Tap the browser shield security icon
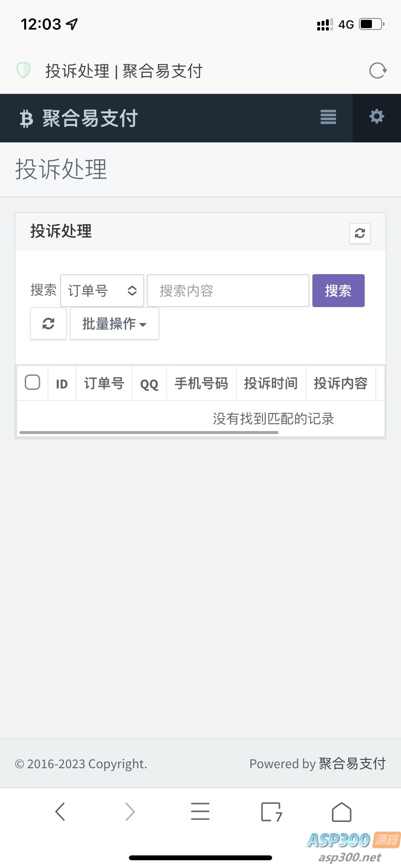The image size is (401, 868). (x=24, y=70)
